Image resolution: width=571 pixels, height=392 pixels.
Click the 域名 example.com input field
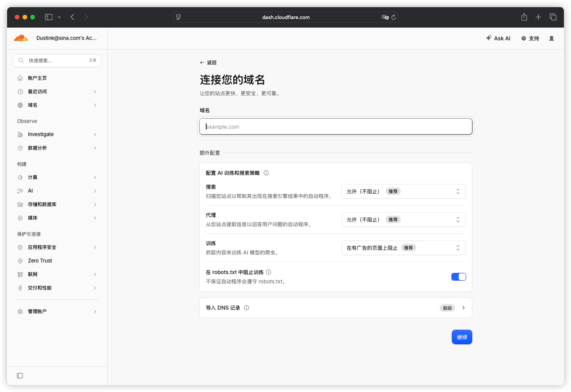pyautogui.click(x=336, y=127)
